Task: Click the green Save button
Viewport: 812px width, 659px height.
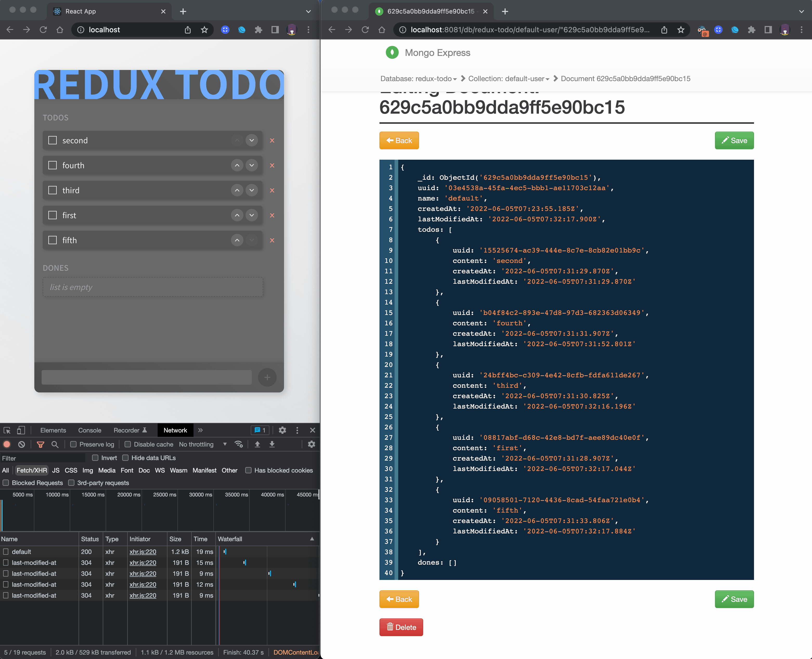Action: pyautogui.click(x=734, y=140)
